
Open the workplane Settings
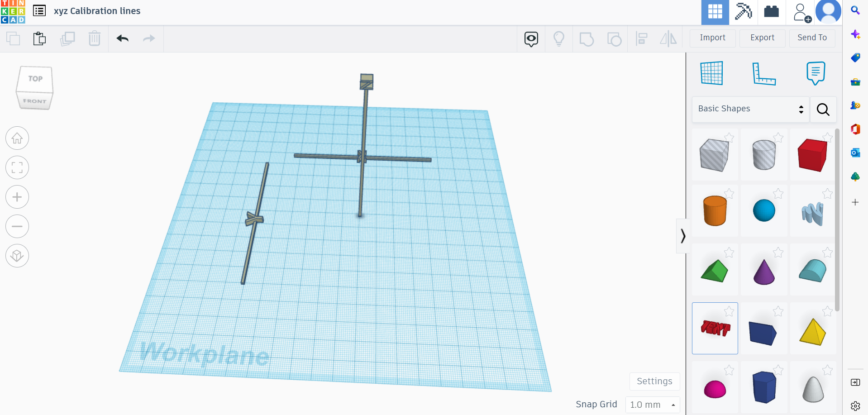pyautogui.click(x=654, y=381)
